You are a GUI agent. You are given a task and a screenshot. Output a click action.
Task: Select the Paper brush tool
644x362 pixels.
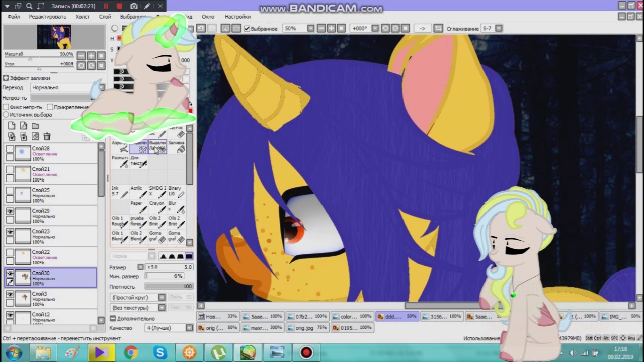[139, 207]
